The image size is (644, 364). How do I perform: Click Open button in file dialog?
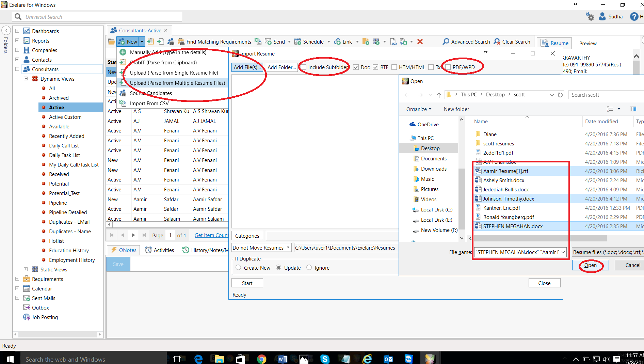click(x=591, y=265)
